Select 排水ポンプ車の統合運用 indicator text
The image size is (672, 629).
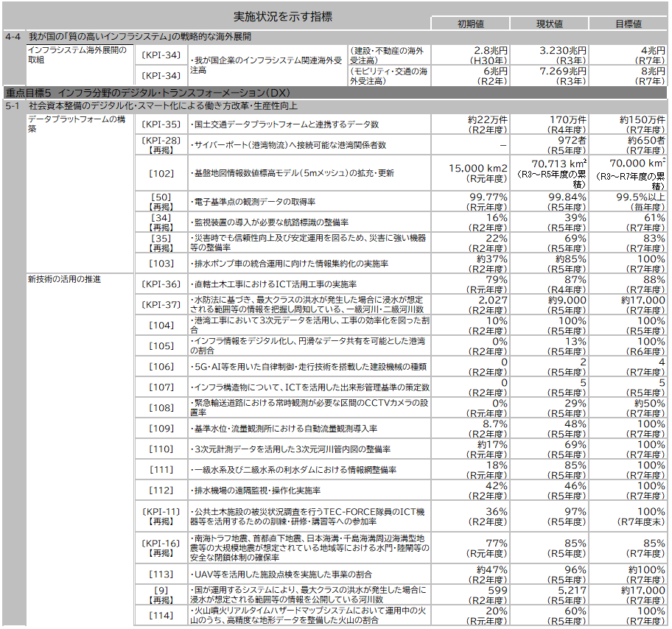tap(290, 264)
